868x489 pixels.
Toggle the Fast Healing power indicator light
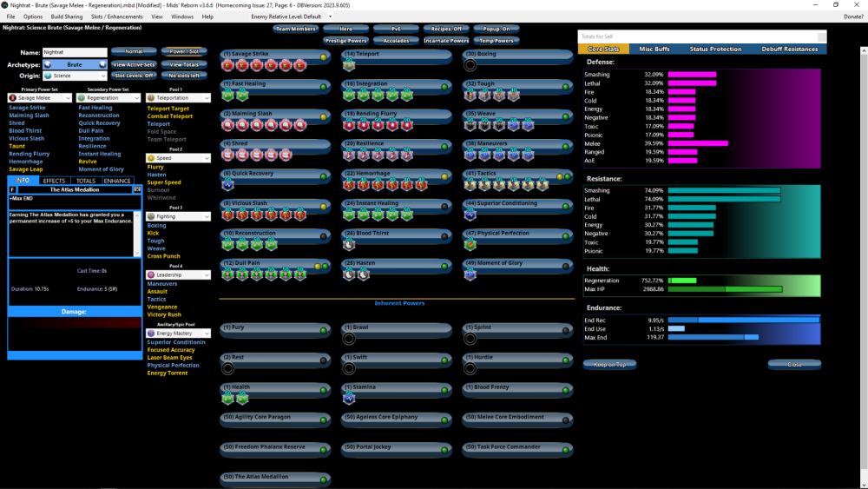[x=323, y=87]
